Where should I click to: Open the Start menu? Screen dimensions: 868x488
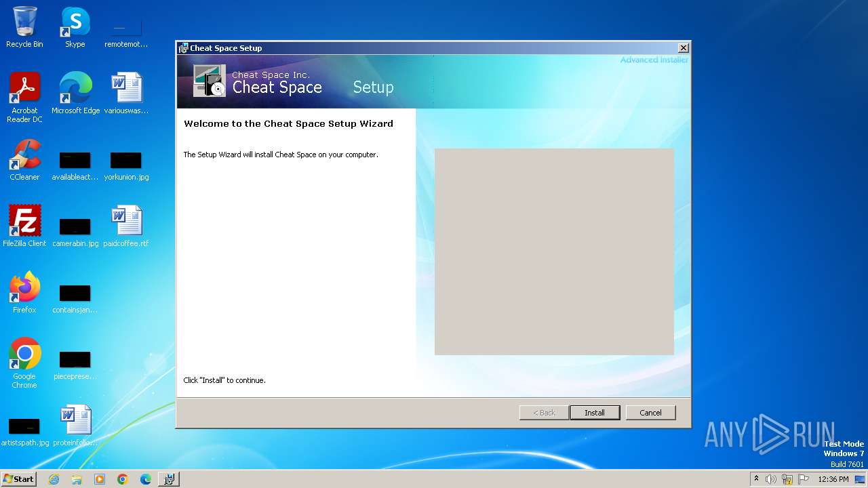coord(19,479)
